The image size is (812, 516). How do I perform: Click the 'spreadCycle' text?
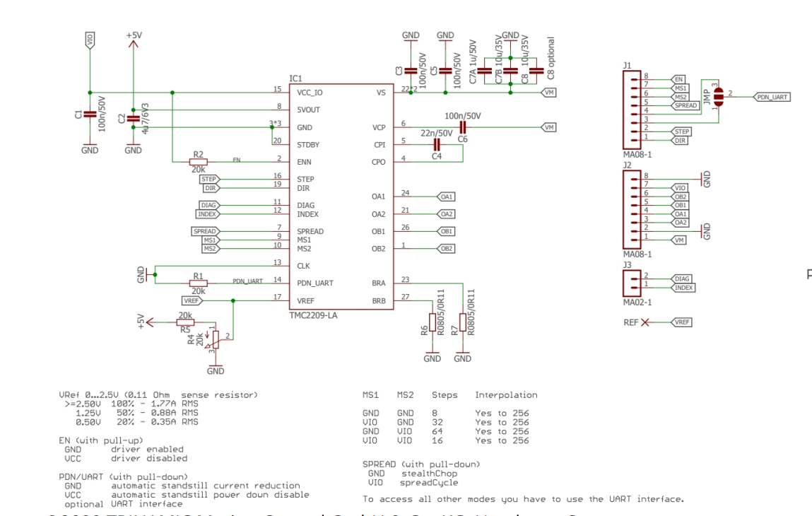click(429, 483)
